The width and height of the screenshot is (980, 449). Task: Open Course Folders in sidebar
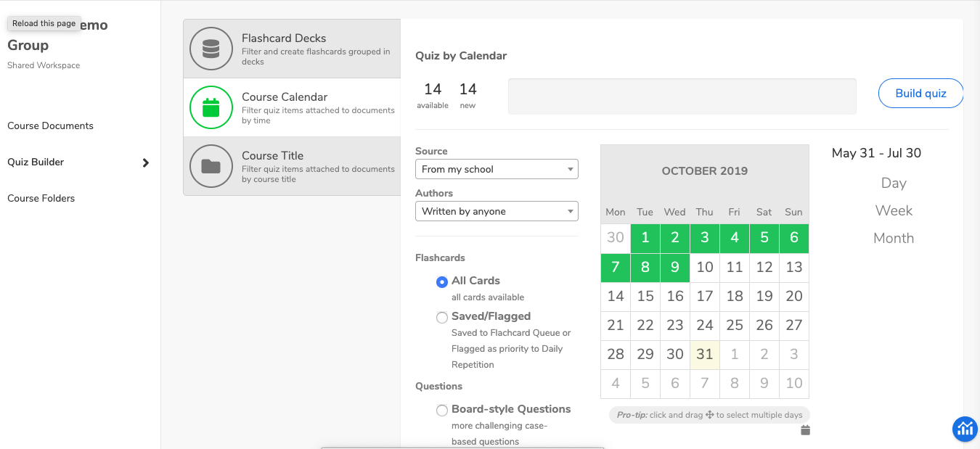pyautogui.click(x=41, y=198)
